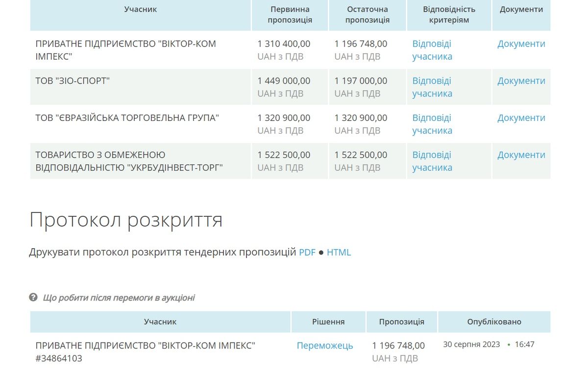This screenshot has height=373, width=588.
Task: Click the question mark help icon
Action: [33, 297]
